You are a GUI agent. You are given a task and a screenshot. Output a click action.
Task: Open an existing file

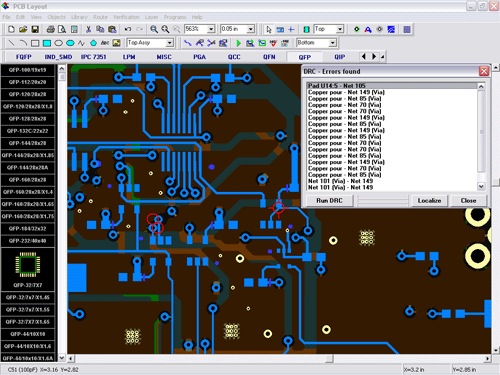(x=23, y=30)
